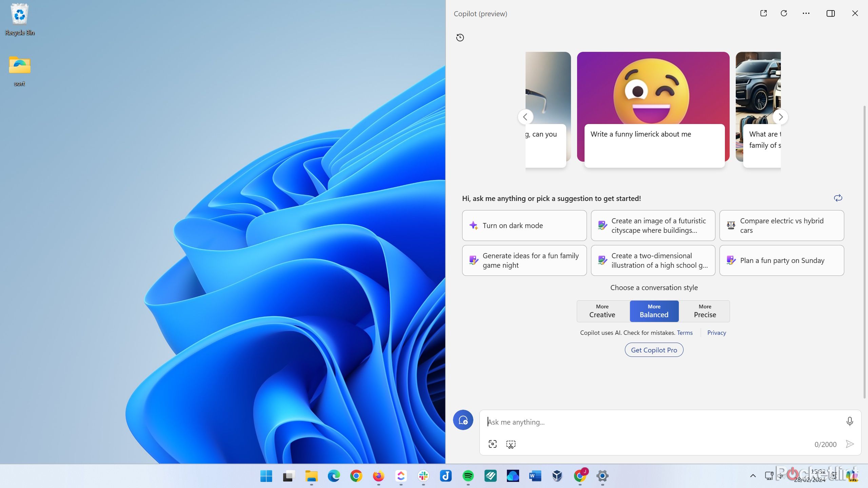868x488 pixels.
Task: Open Slack from taskbar
Action: pos(423,476)
